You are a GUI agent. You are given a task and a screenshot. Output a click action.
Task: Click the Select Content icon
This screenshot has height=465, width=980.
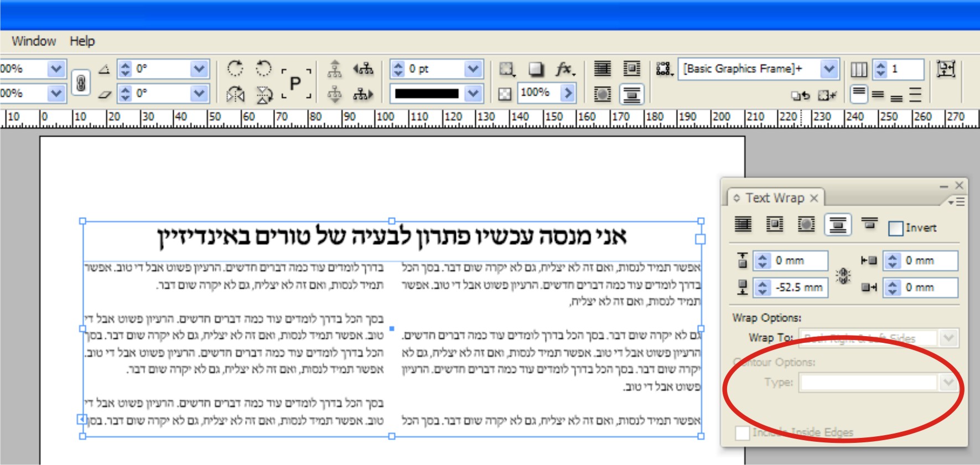[x=334, y=95]
